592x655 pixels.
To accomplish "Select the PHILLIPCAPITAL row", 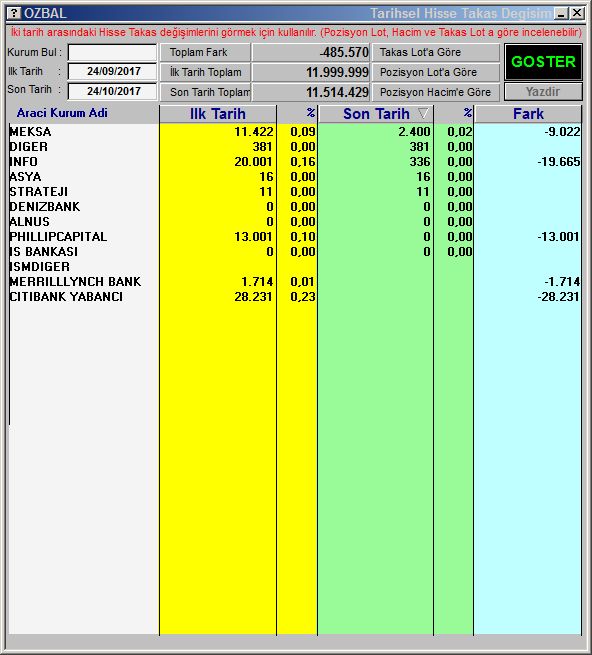I will pos(295,236).
